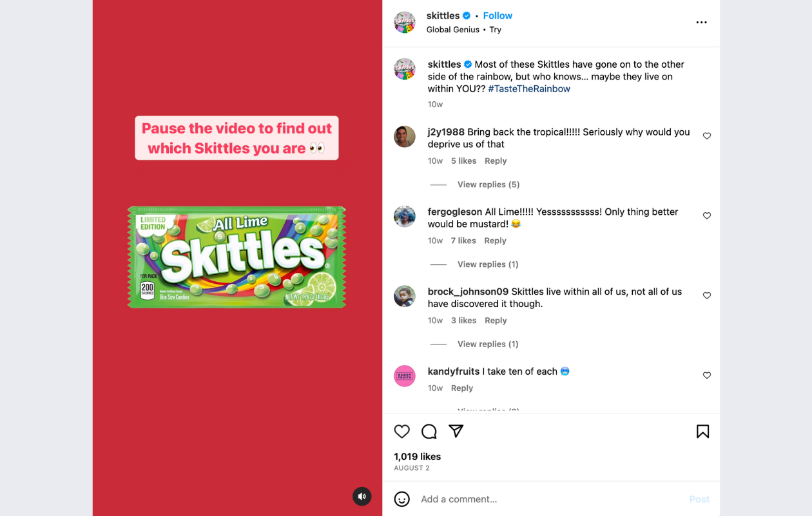Image resolution: width=812 pixels, height=516 pixels.
Task: Reply to brock_johnson09's comment
Action: tap(495, 320)
